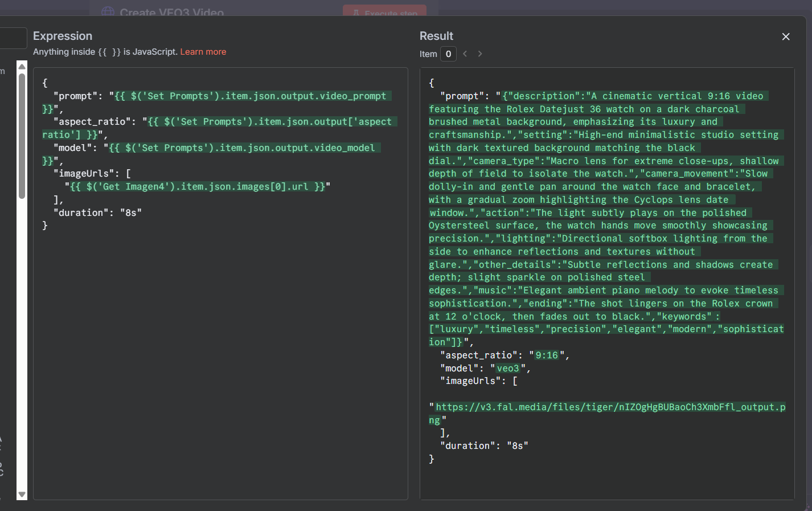Image resolution: width=812 pixels, height=511 pixels.
Task: Click the globe icon beside Create VEO3 Video
Action: click(108, 12)
